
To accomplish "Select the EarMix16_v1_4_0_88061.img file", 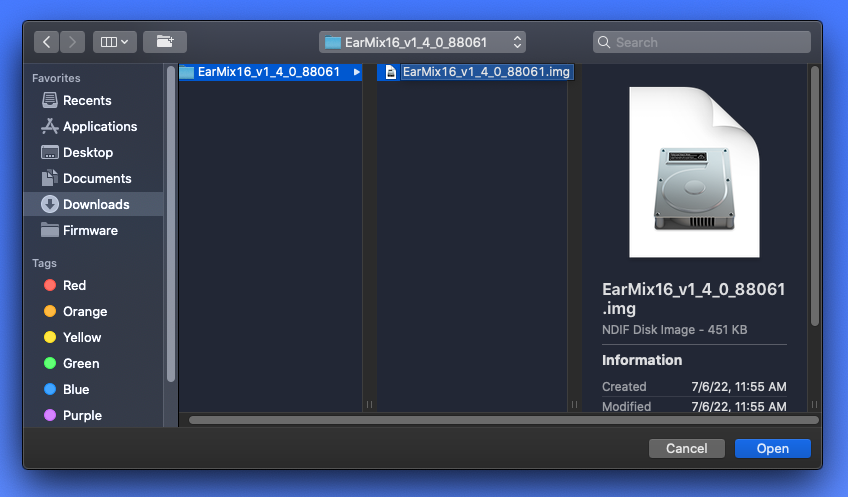I will click(x=476, y=72).
